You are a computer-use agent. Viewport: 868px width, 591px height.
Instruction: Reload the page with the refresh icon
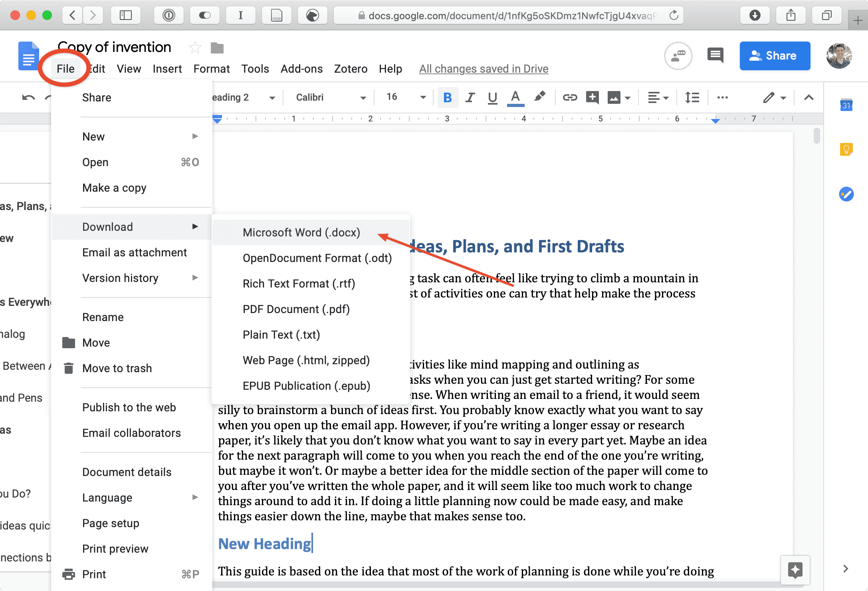[x=674, y=16]
